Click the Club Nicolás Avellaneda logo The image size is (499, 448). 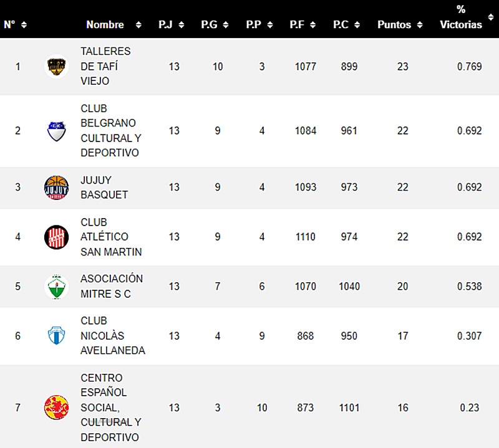(56, 336)
